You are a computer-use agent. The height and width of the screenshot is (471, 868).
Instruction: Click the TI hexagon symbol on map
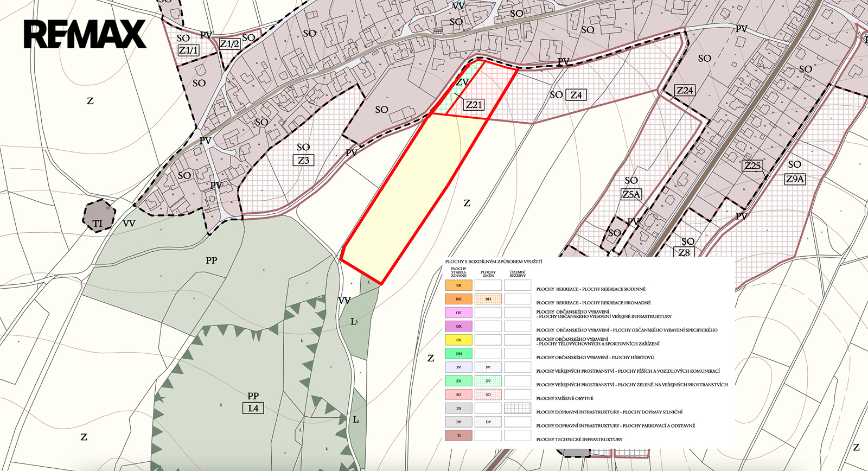[x=98, y=217]
